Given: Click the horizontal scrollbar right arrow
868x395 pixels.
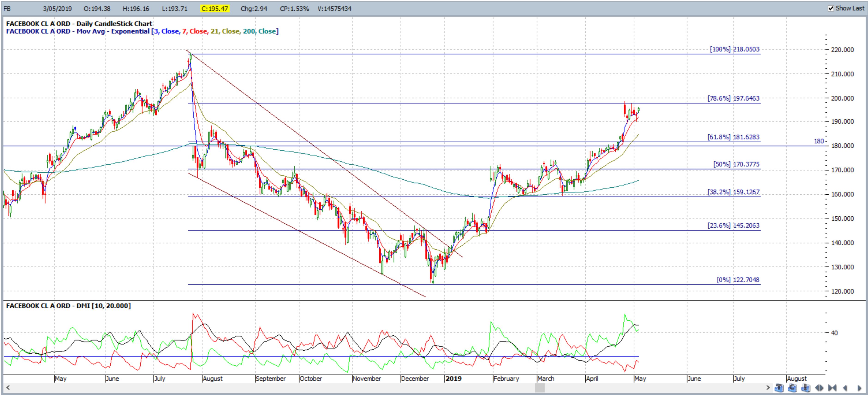Looking at the screenshot, I should [x=768, y=388].
